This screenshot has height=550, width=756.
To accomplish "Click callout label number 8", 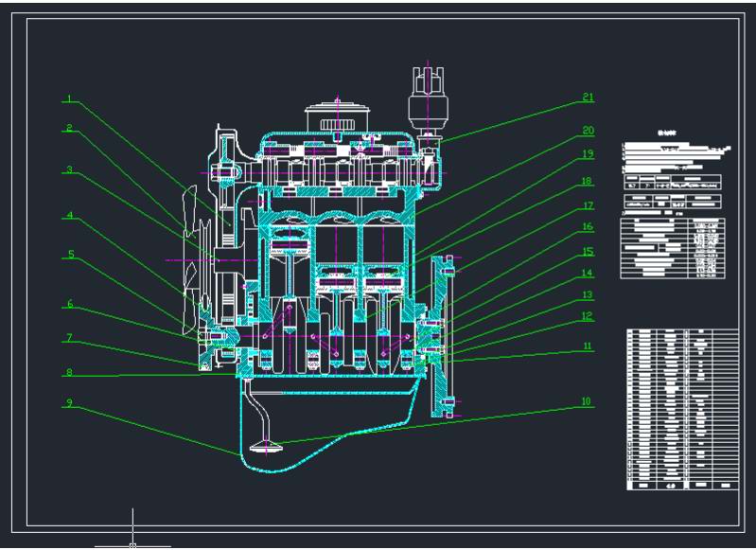I will [69, 372].
